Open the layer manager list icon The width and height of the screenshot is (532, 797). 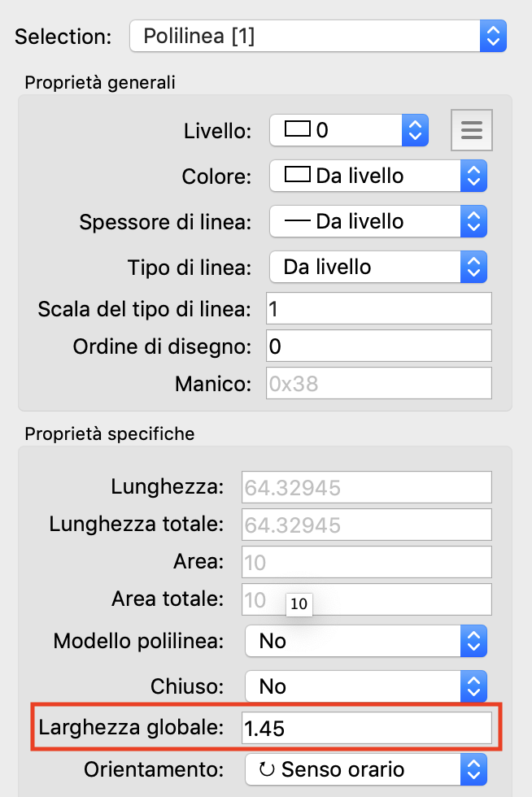[x=472, y=130]
